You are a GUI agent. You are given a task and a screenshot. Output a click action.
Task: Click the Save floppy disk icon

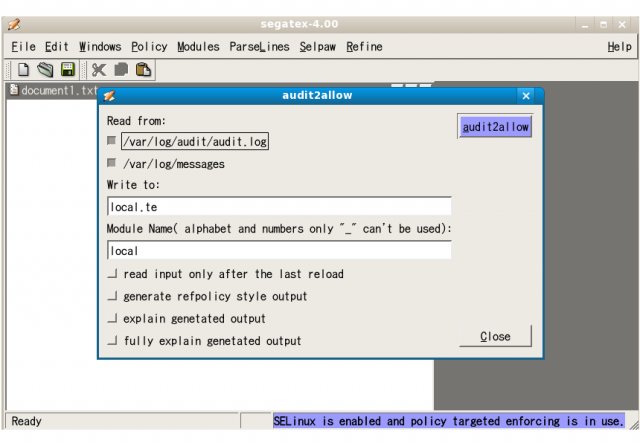click(x=68, y=70)
